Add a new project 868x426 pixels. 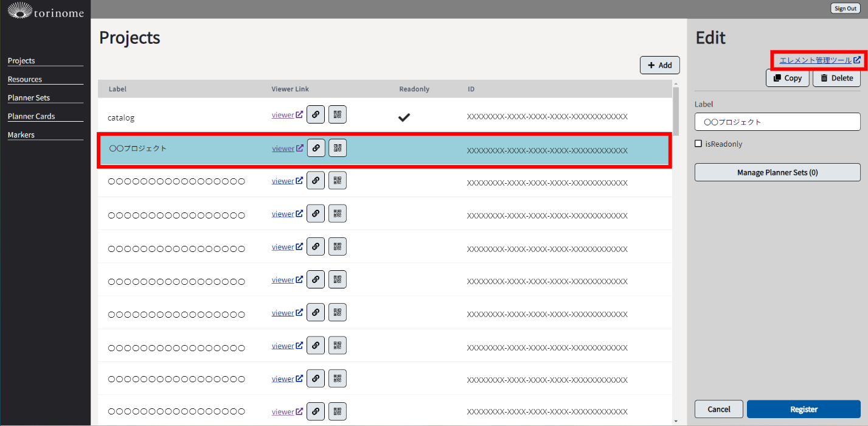click(x=659, y=65)
